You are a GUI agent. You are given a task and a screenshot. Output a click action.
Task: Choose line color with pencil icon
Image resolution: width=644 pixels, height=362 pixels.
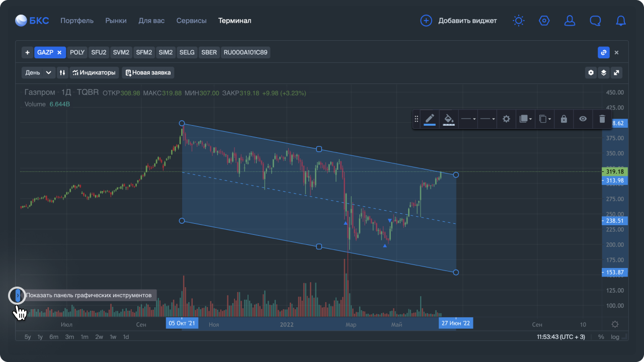[x=430, y=119]
